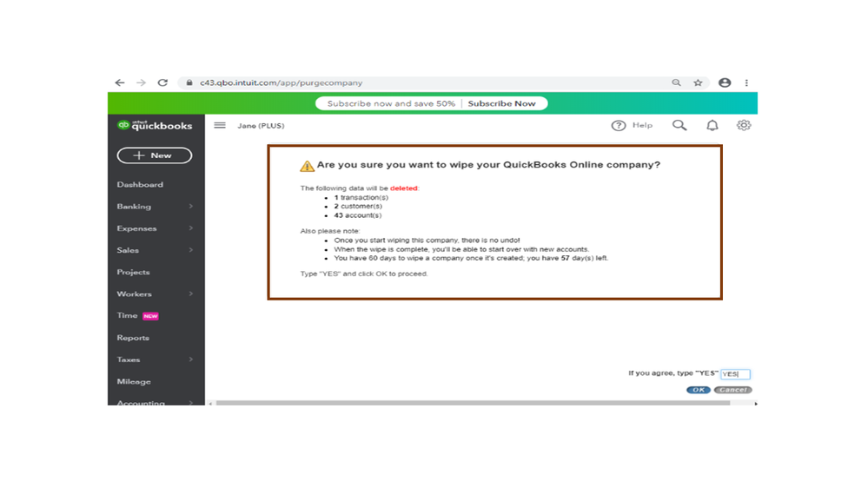
Task: Click the Jane (PLUS) company name
Action: [261, 126]
